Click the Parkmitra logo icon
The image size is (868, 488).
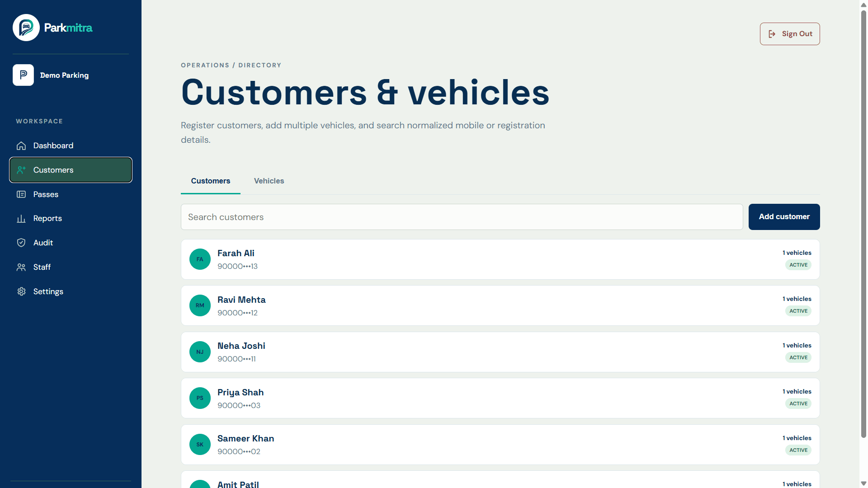26,28
